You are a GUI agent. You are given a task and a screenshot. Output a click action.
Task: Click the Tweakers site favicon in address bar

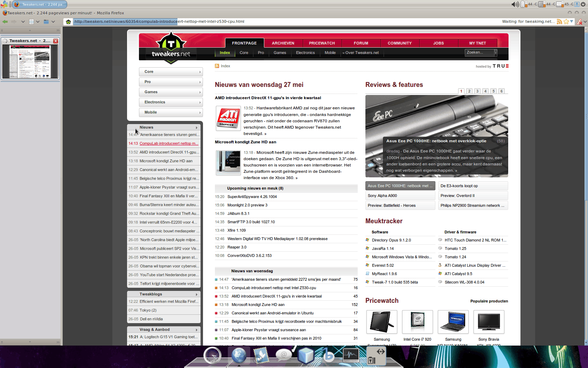tap(69, 22)
